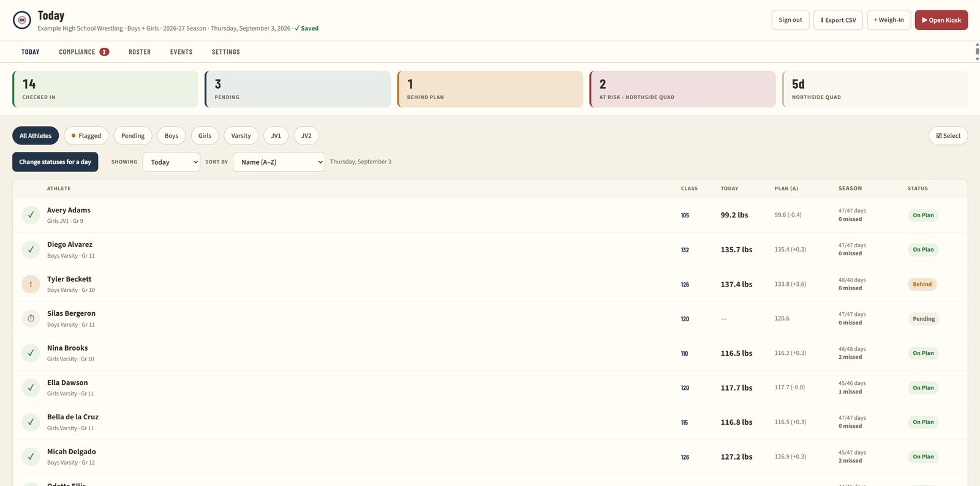Open the Events tab
Viewport: 980px width, 486px height.
[x=181, y=52]
